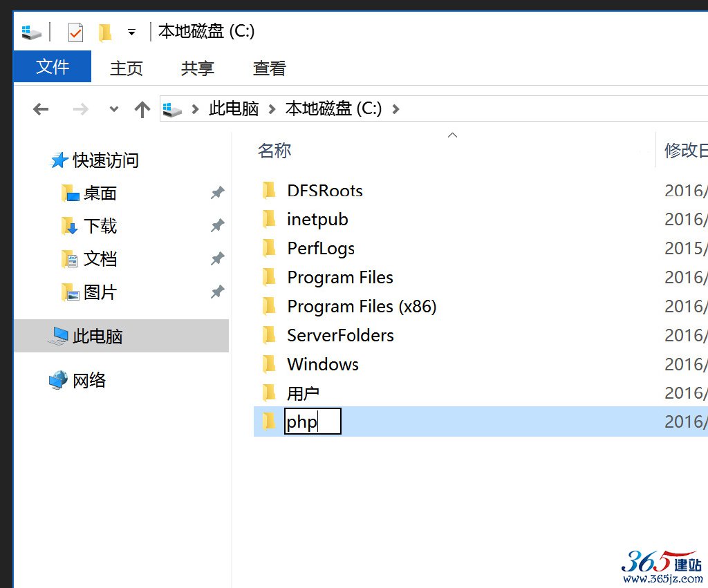Open the Customize Quick Access Toolbar dropdown
The image size is (708, 588).
(131, 32)
